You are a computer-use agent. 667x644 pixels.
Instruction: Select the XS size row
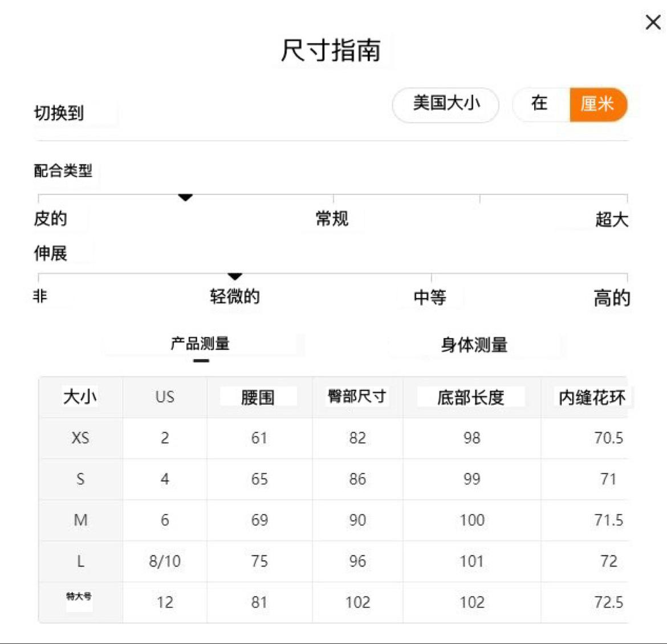[x=80, y=438]
